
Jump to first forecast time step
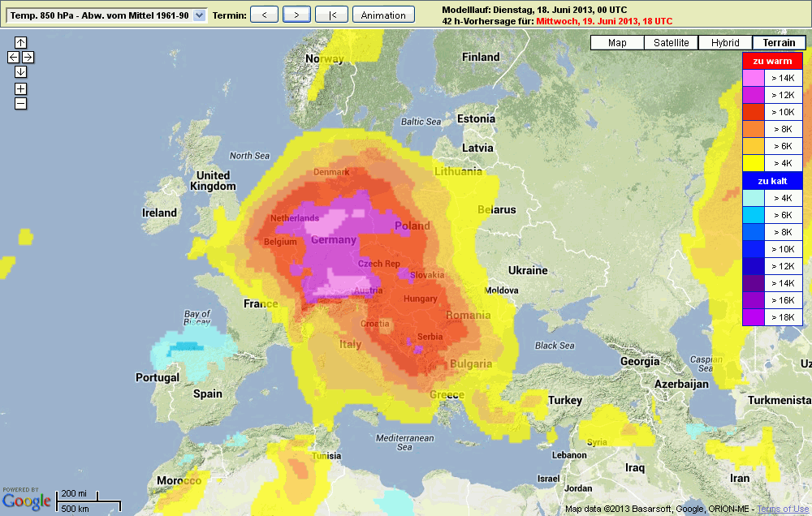click(331, 15)
